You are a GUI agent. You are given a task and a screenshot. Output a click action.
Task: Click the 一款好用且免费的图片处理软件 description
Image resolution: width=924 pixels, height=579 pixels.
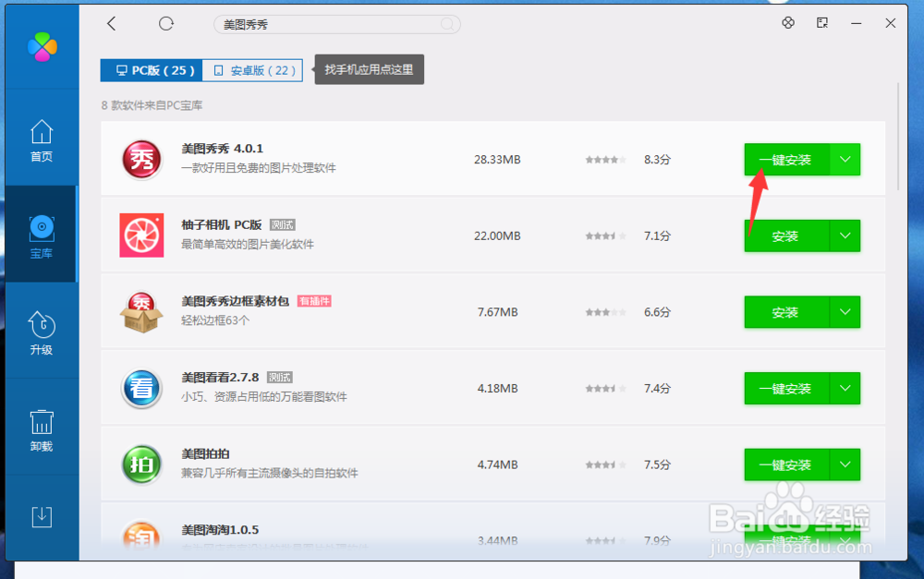pyautogui.click(x=259, y=168)
